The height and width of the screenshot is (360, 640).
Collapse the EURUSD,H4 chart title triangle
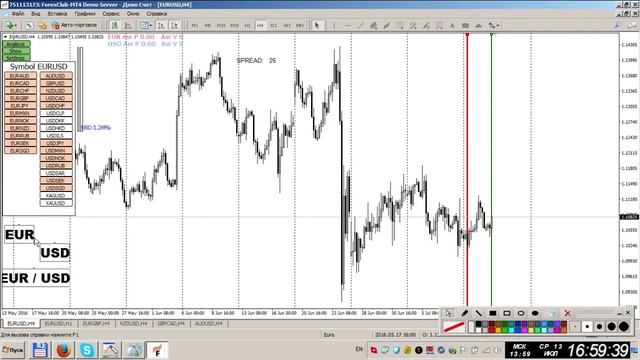(5, 37)
